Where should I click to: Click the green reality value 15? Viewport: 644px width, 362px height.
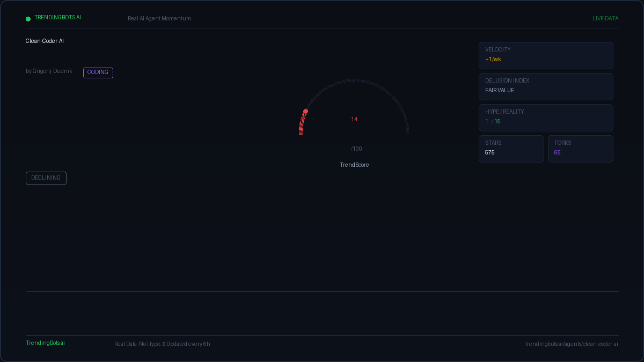[x=497, y=121]
